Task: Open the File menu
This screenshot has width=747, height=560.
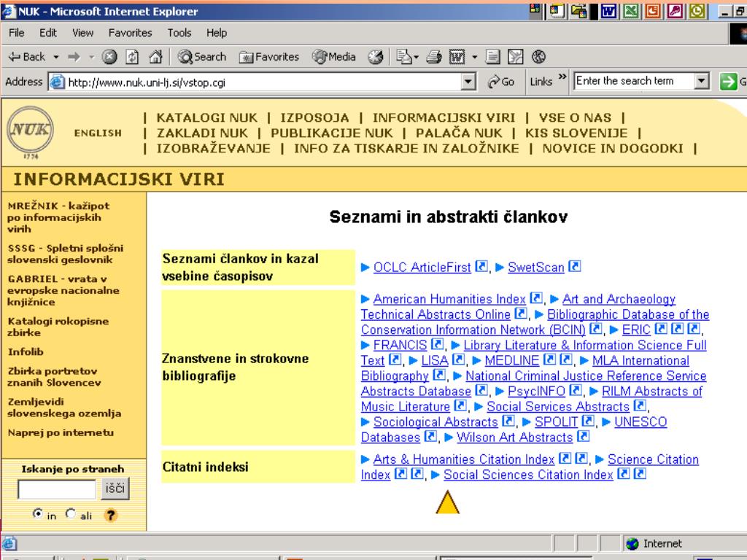Action: click(16, 33)
